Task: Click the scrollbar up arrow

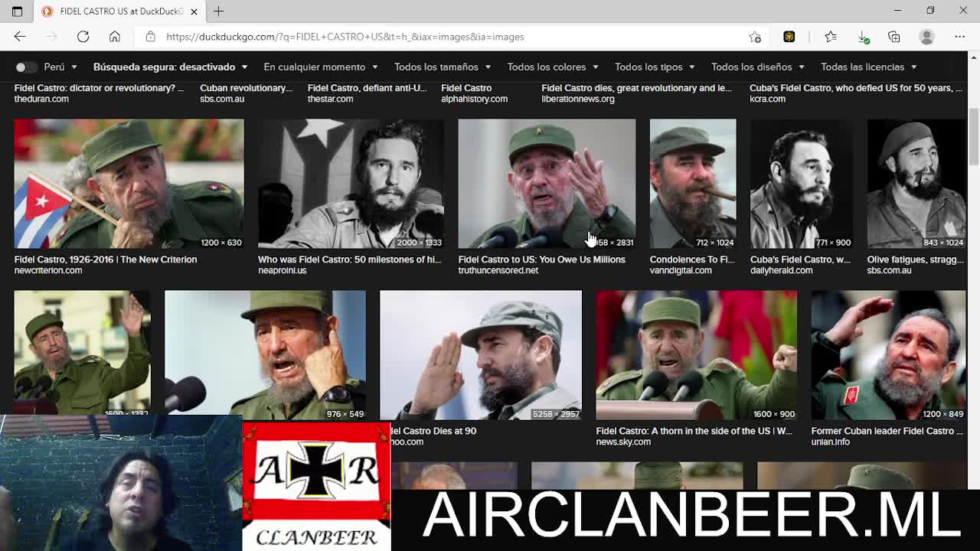Action: (974, 57)
